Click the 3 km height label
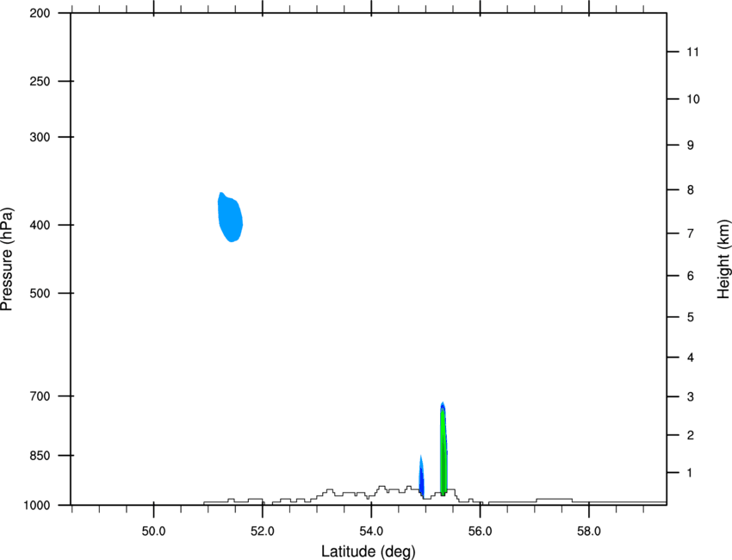This screenshot has width=732, height=560. click(691, 397)
